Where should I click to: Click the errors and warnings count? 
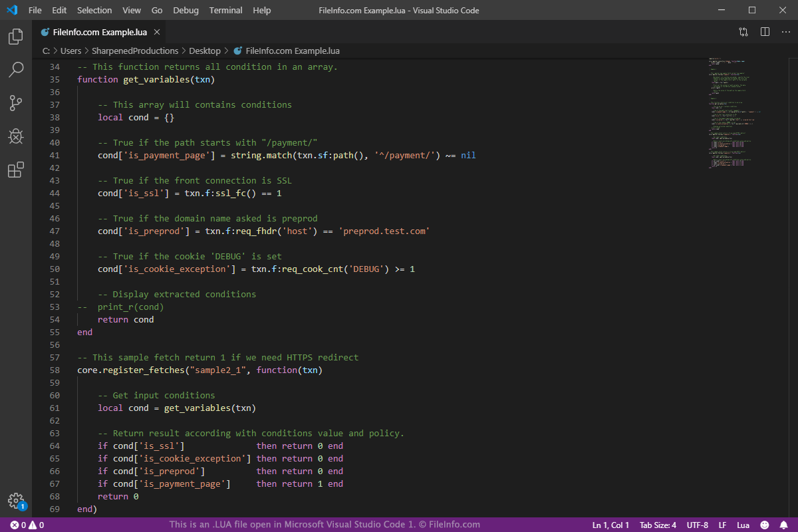click(x=27, y=525)
